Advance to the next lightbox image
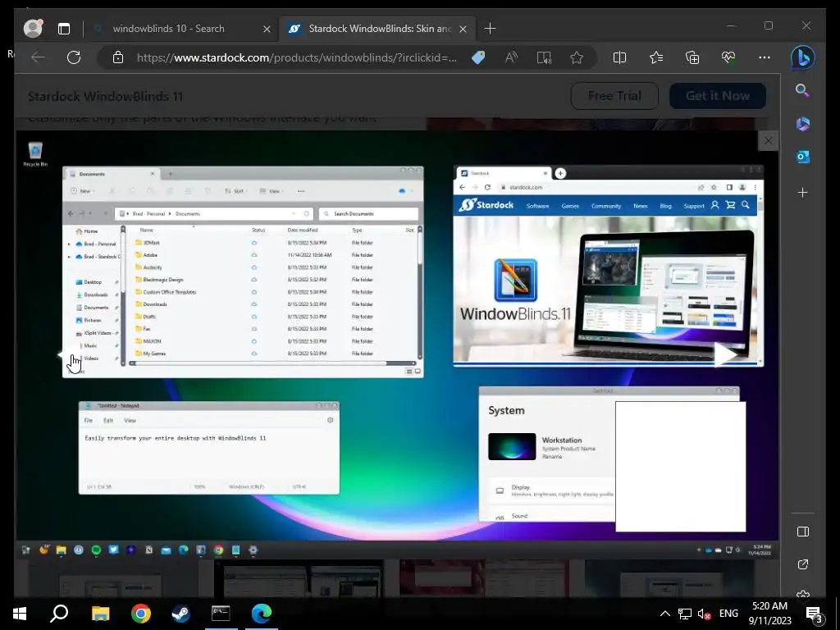 725,354
